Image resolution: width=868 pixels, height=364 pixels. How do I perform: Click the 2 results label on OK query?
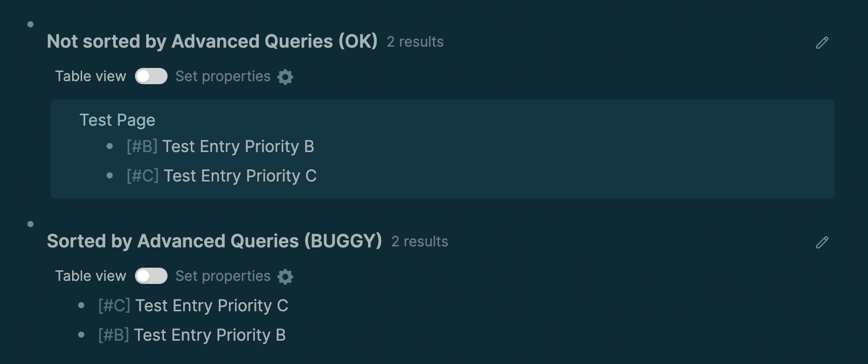point(415,42)
